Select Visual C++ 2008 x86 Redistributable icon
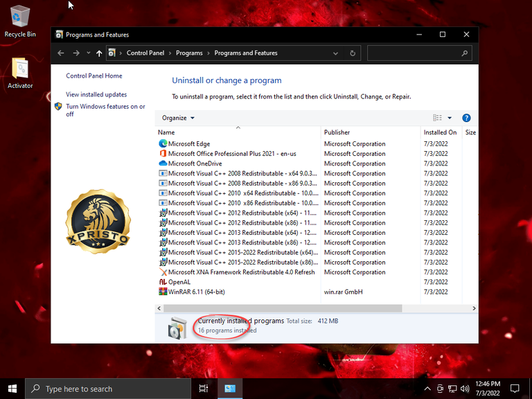This screenshot has width=532, height=399. [x=163, y=183]
